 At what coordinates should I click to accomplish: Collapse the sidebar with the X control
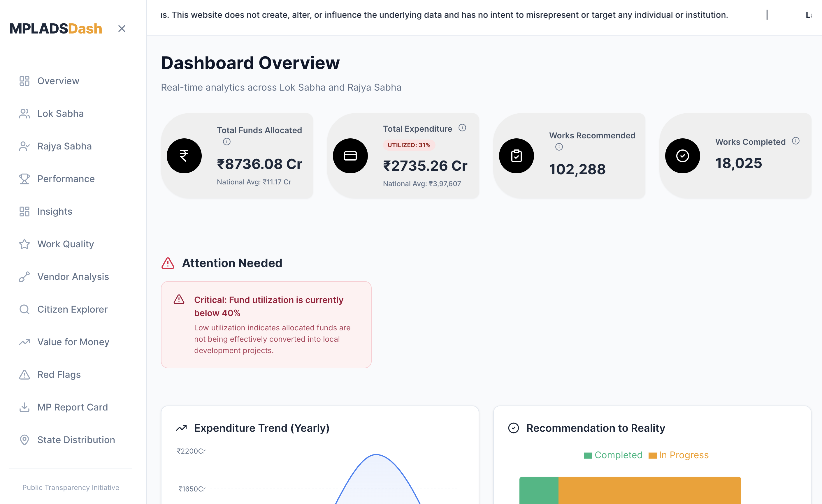122,29
